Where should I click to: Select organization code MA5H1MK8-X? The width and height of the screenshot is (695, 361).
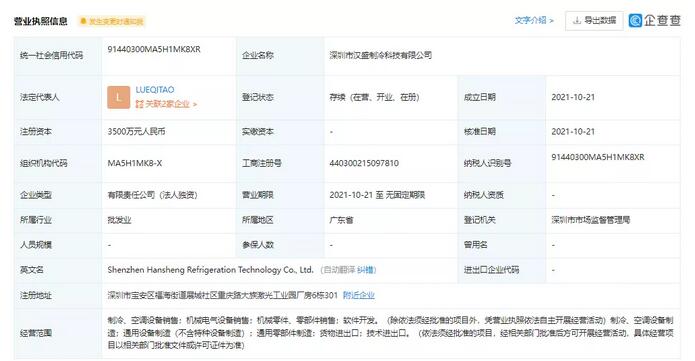[135, 163]
